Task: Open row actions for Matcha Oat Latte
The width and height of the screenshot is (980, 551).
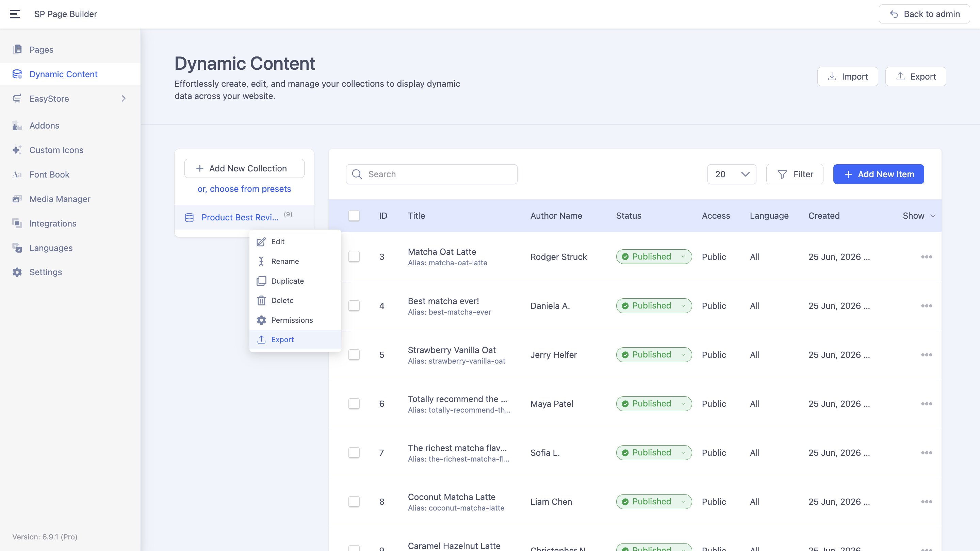Action: click(926, 257)
